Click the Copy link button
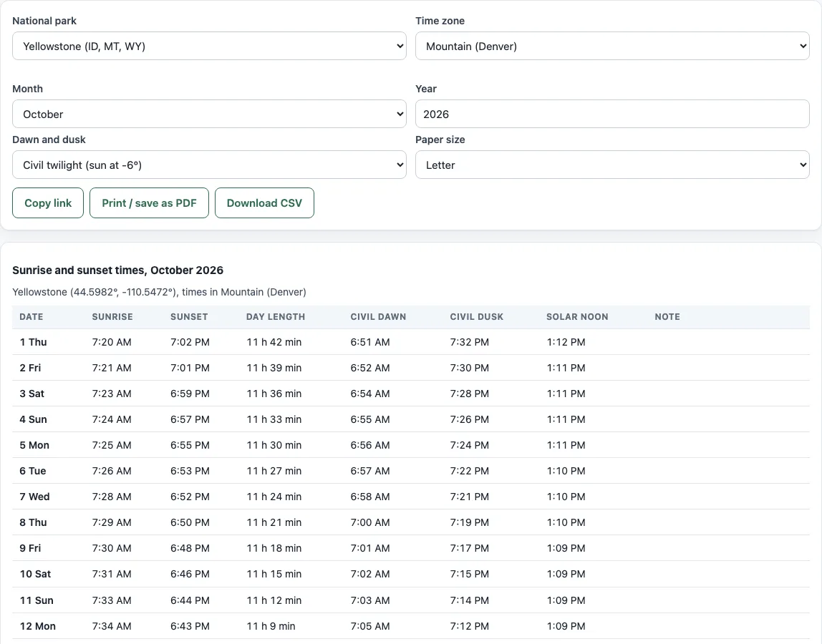This screenshot has height=644, width=822. click(48, 203)
